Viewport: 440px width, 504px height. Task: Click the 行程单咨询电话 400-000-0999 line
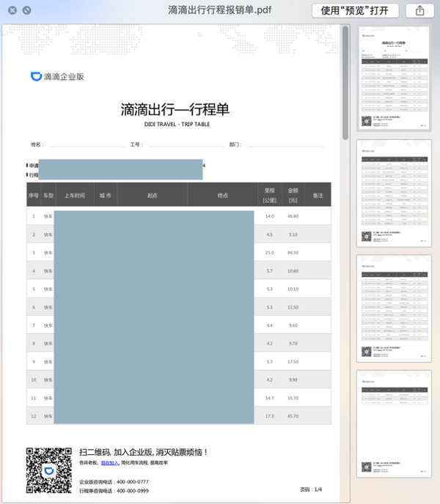click(114, 491)
